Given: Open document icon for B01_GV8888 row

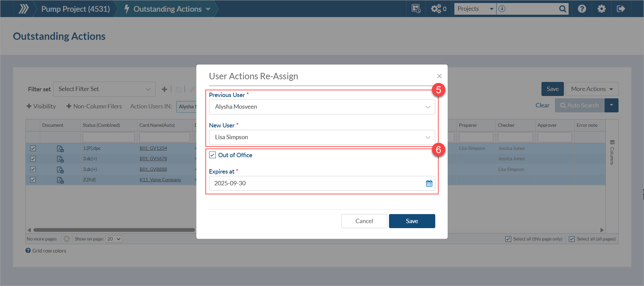Looking at the screenshot, I should point(60,170).
